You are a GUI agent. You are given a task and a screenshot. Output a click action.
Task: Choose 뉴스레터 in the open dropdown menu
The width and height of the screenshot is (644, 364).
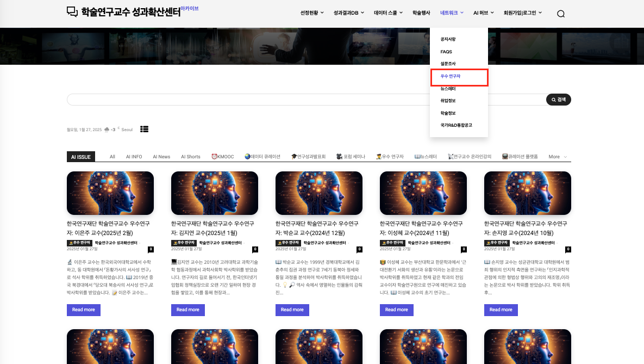448,88
